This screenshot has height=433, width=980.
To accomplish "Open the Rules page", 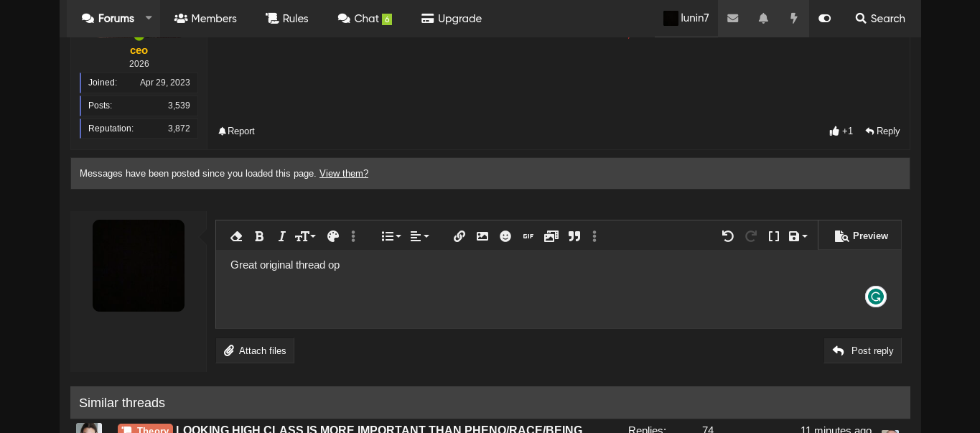I will [x=287, y=19].
